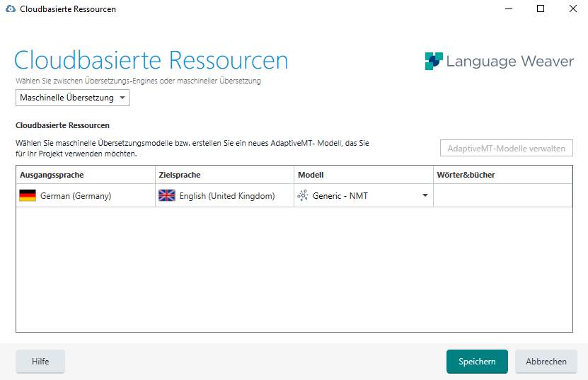Open Hilfe
This screenshot has height=380, width=588.
40,361
